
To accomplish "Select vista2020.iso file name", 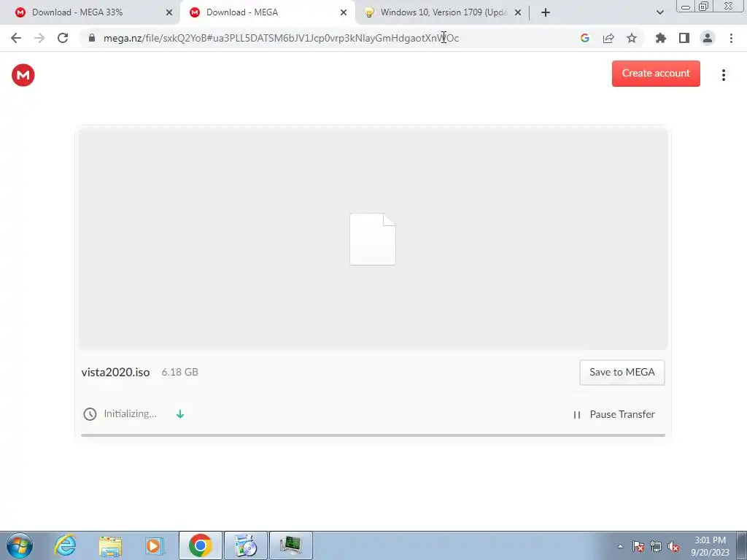I will (115, 372).
